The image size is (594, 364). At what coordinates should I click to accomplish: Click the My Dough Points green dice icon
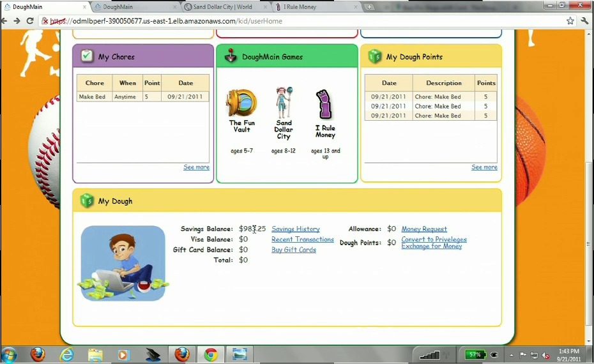click(x=375, y=57)
